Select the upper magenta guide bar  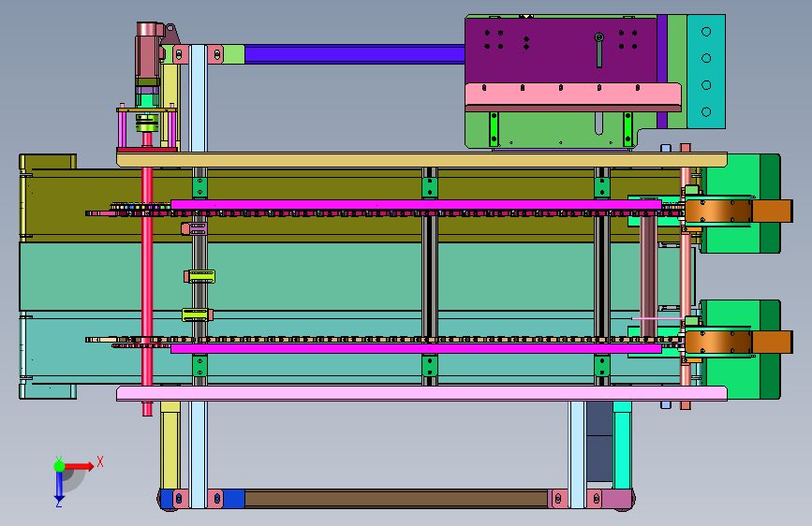(416, 205)
